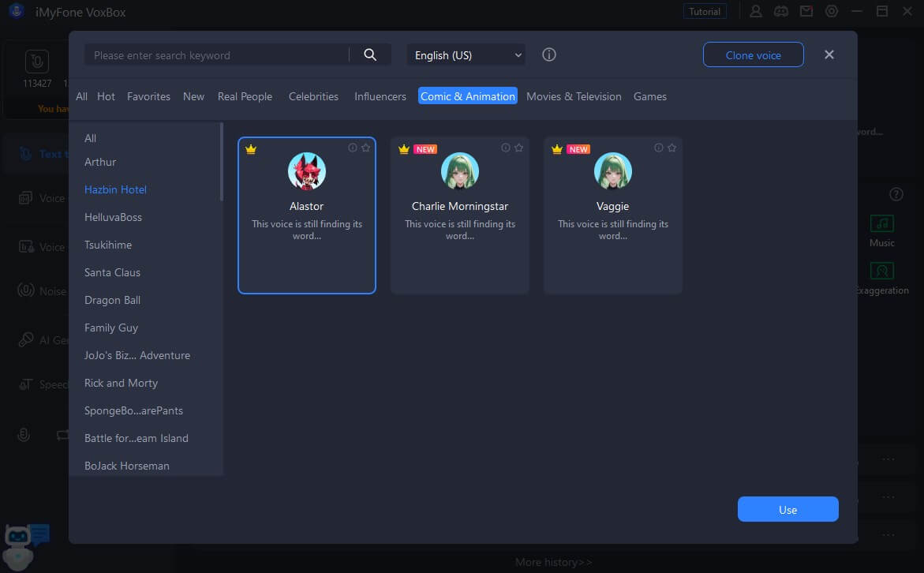
Task: Favorite the Alastor voice with its star
Action: click(365, 147)
